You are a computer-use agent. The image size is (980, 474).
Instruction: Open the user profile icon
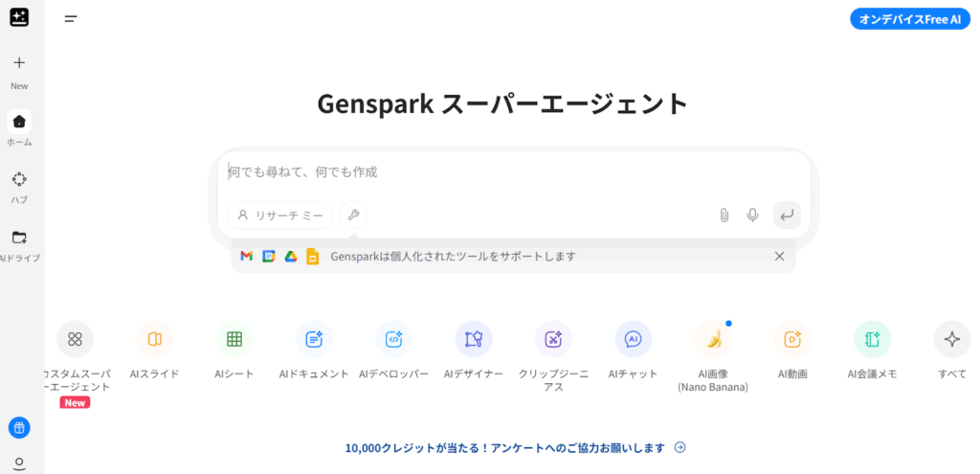(19, 463)
